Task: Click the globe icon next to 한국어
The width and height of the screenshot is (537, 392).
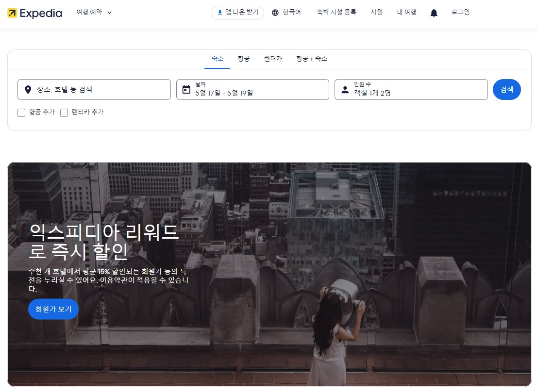Action: [275, 12]
